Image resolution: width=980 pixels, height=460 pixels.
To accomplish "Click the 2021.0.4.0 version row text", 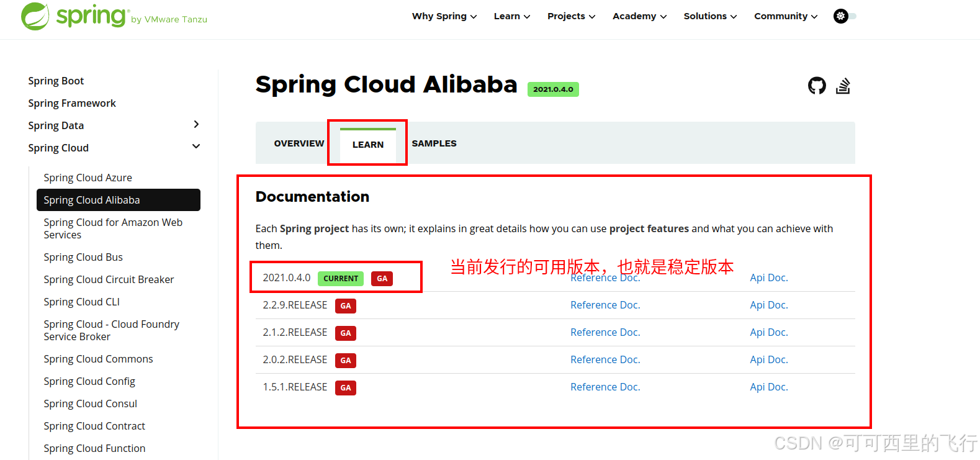I will pyautogui.click(x=286, y=277).
